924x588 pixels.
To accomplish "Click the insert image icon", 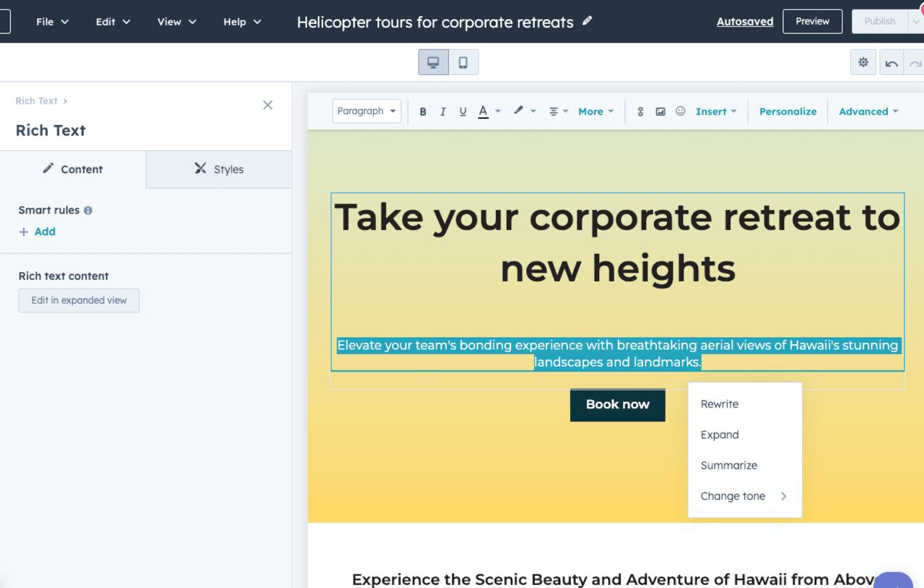I will coord(661,112).
